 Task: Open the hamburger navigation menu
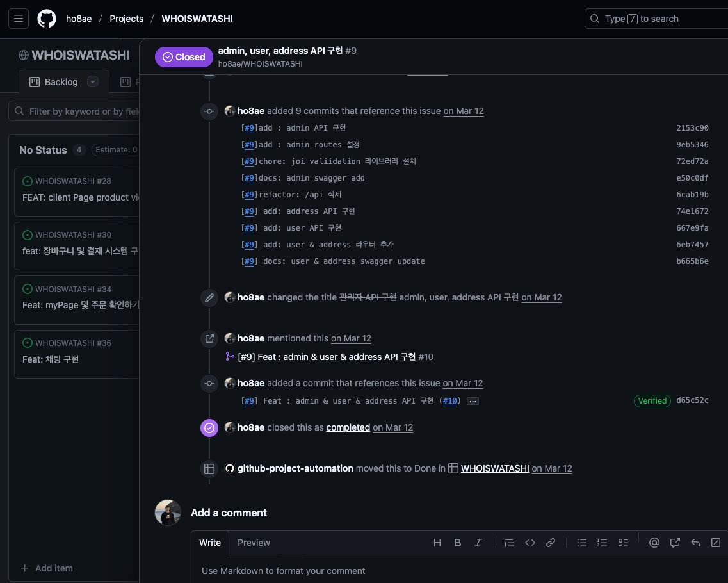click(19, 19)
